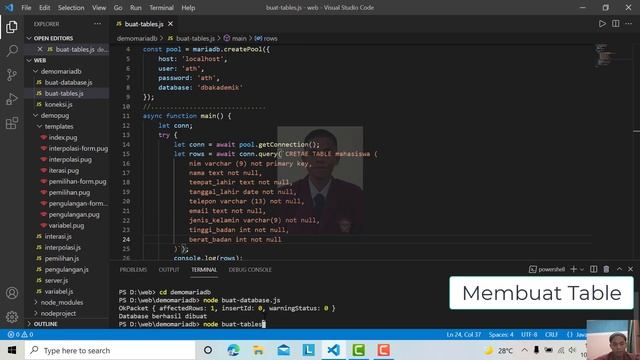Open the Run menu
The image size is (640, 360).
[136, 8]
